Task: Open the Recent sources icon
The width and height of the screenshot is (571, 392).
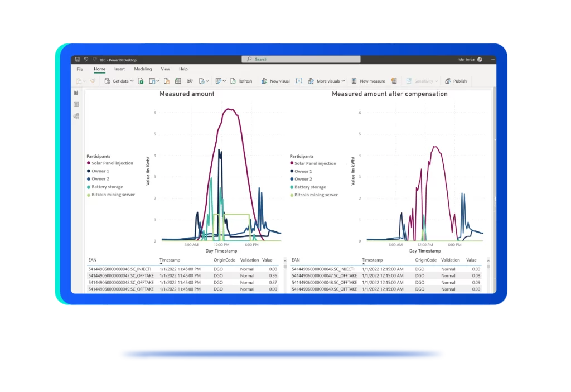Action: pyautogui.click(x=201, y=81)
